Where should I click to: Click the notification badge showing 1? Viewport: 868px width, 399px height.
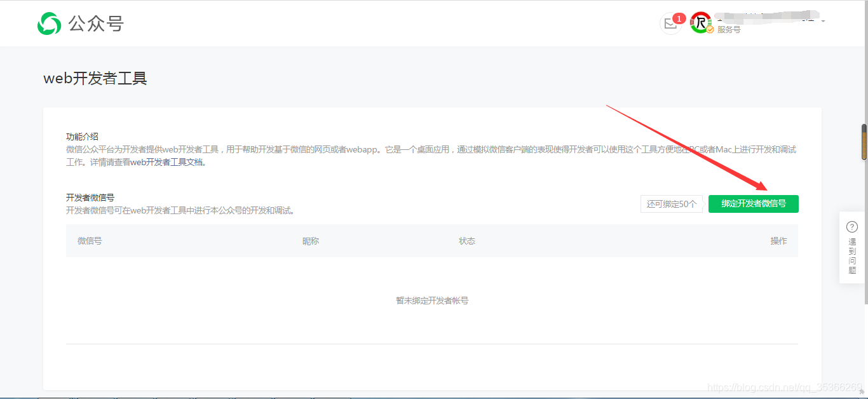(679, 18)
